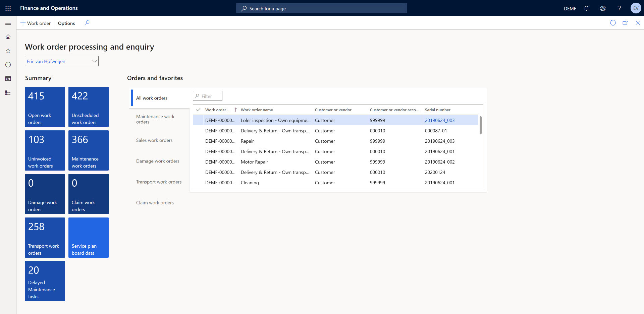This screenshot has height=314, width=644.
Task: Select the Loler inspection row checkbox
Action: 198,120
